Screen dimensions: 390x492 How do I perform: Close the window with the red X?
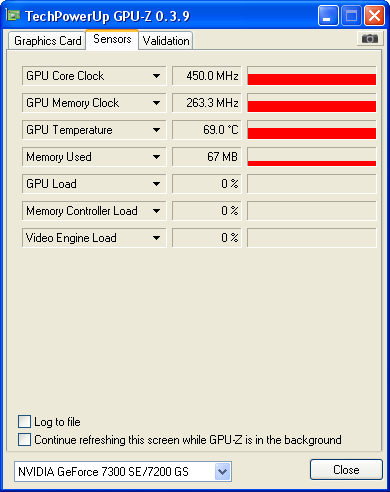pyautogui.click(x=374, y=16)
